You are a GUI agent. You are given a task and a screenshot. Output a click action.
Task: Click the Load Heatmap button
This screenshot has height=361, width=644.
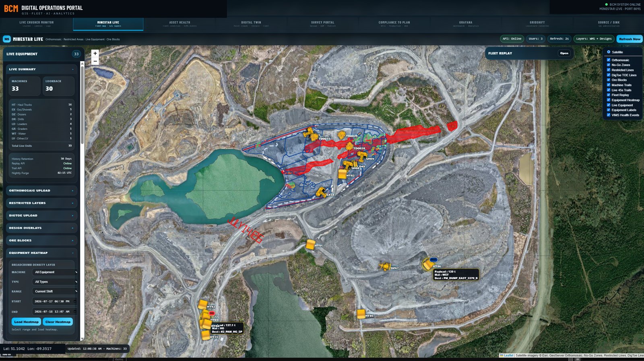point(26,322)
